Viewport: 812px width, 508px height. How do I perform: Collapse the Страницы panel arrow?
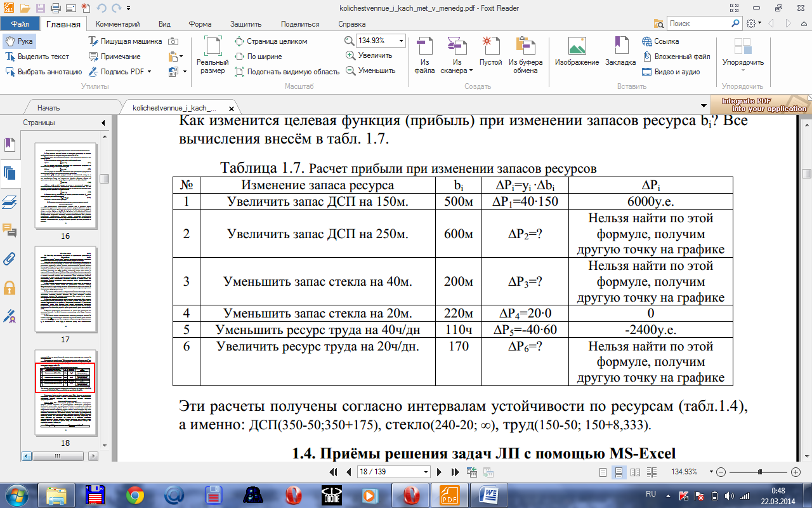pyautogui.click(x=103, y=123)
